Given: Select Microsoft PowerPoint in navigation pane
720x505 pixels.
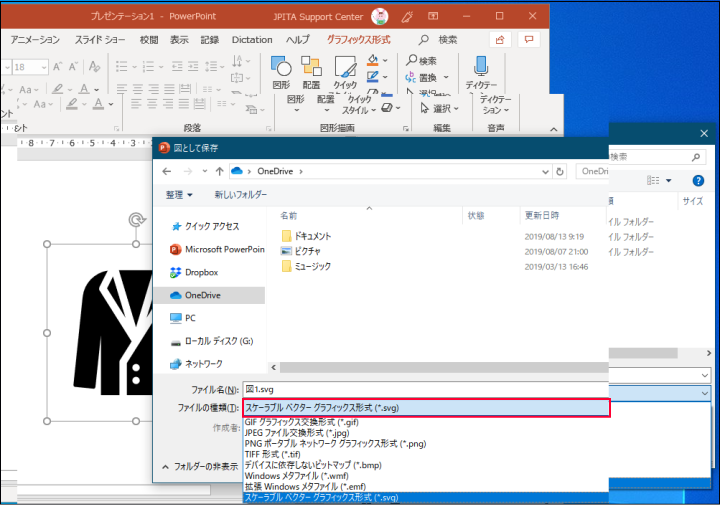Looking at the screenshot, I should coord(217,249).
